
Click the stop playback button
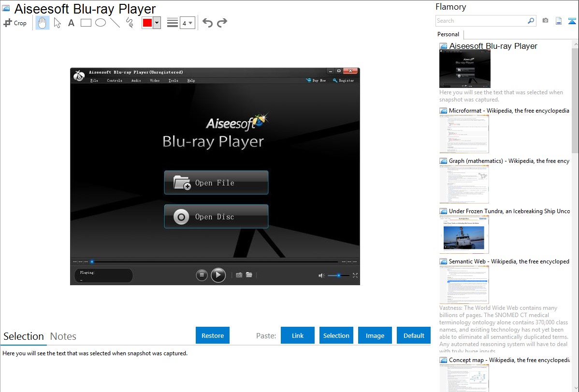(x=202, y=275)
